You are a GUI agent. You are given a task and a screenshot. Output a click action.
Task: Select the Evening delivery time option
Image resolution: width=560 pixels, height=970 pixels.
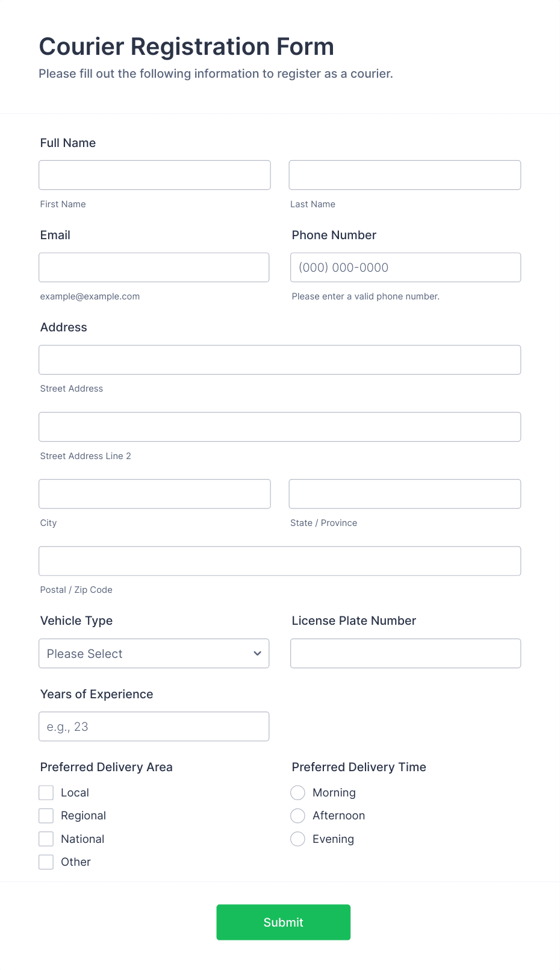point(297,839)
